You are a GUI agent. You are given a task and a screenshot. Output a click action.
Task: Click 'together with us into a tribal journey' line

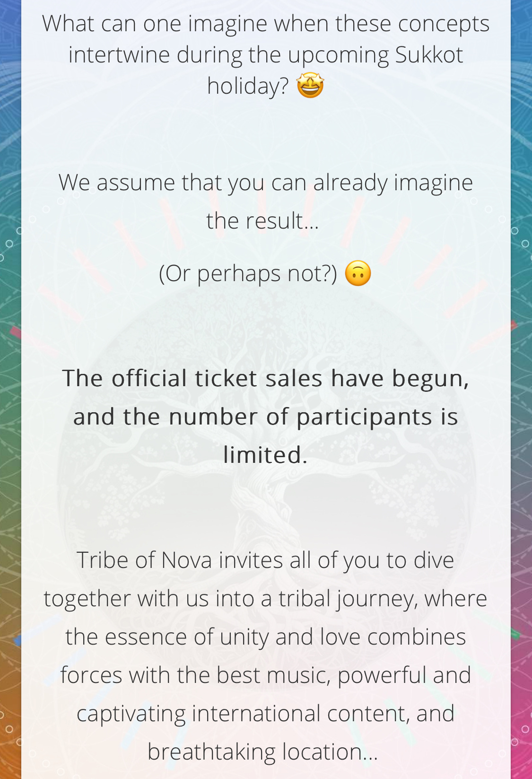click(266, 598)
